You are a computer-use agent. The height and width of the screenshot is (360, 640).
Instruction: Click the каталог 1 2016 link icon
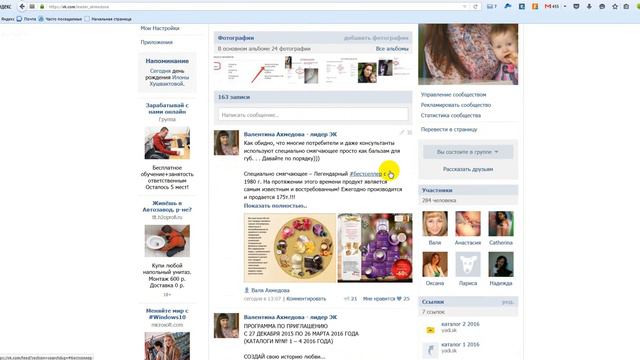430,350
